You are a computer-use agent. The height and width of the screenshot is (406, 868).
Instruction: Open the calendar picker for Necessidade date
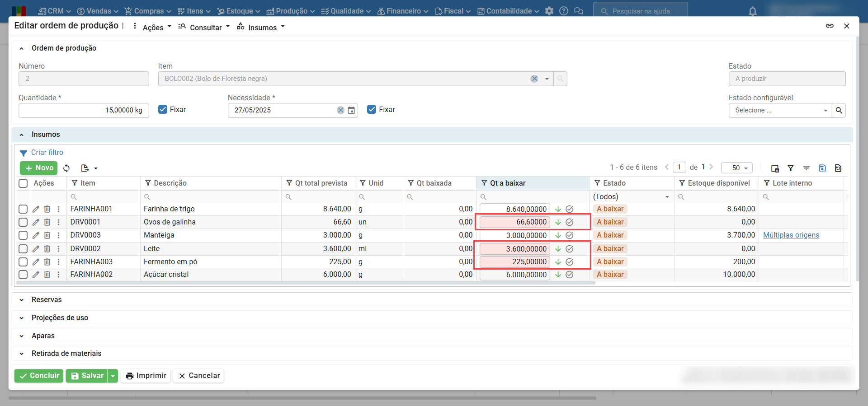351,110
